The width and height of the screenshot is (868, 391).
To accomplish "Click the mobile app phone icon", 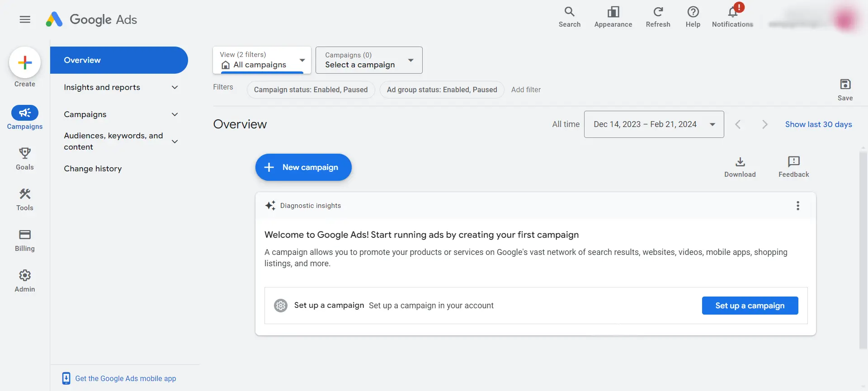I will click(x=66, y=378).
